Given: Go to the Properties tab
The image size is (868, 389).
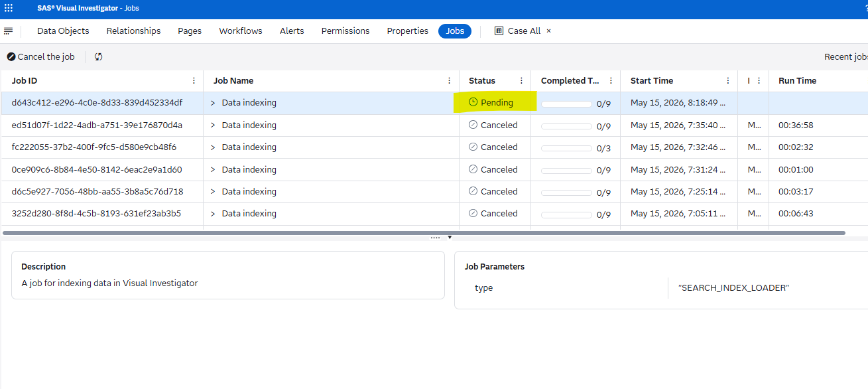Looking at the screenshot, I should point(408,31).
